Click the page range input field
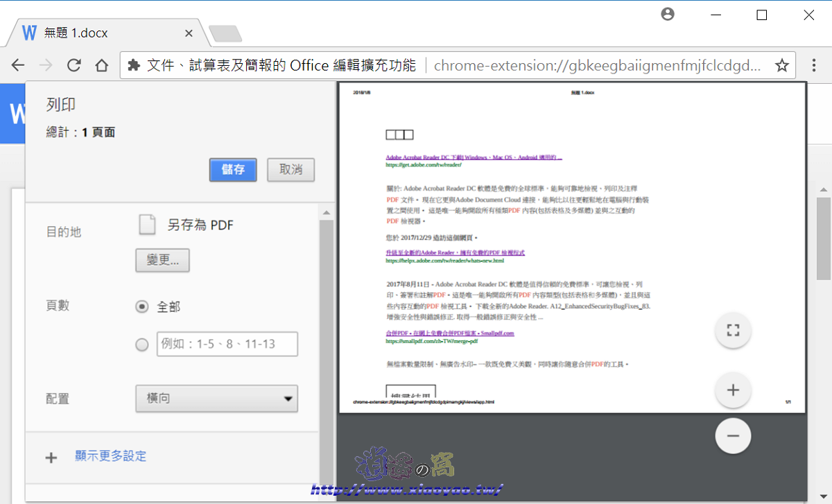The height and width of the screenshot is (504, 832). pyautogui.click(x=227, y=344)
